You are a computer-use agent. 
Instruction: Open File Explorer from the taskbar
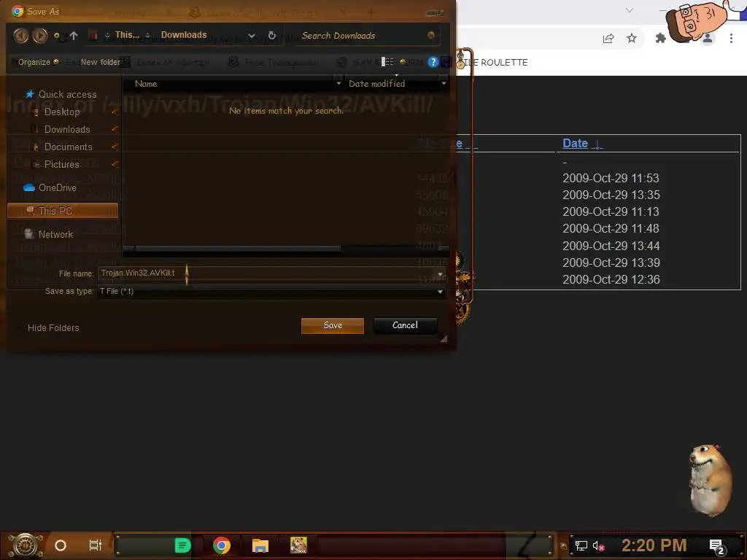[x=260, y=545]
